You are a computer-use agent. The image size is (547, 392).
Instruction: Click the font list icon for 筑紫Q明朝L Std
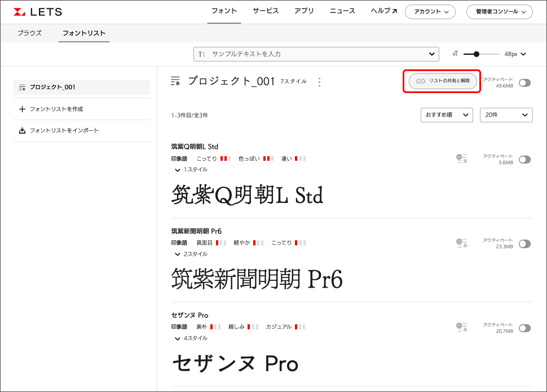click(461, 159)
